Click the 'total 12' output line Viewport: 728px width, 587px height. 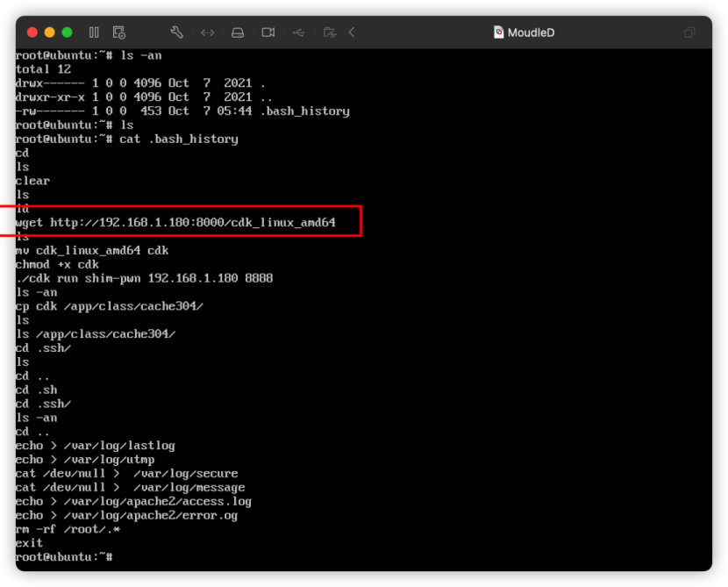(43, 69)
